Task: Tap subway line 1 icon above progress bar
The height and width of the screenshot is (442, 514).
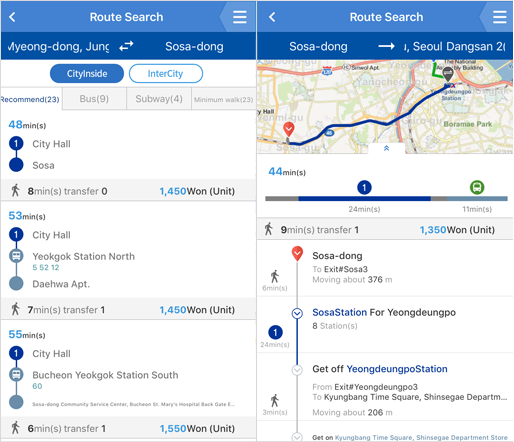Action: (x=364, y=187)
